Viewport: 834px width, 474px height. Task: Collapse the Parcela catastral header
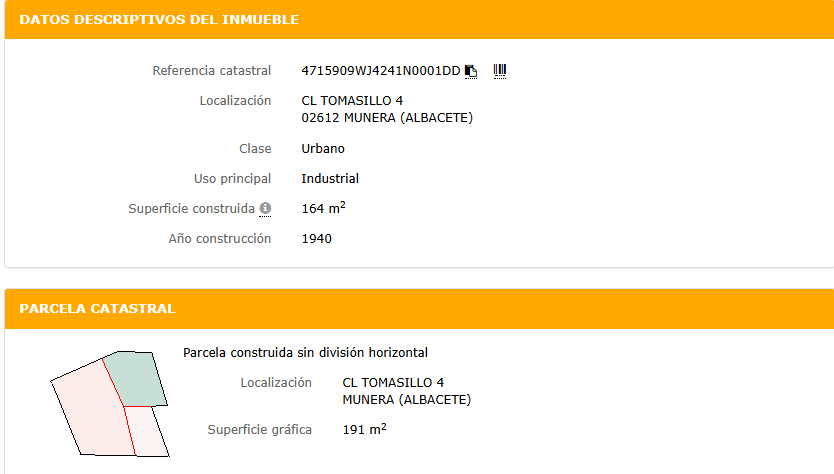coord(419,309)
